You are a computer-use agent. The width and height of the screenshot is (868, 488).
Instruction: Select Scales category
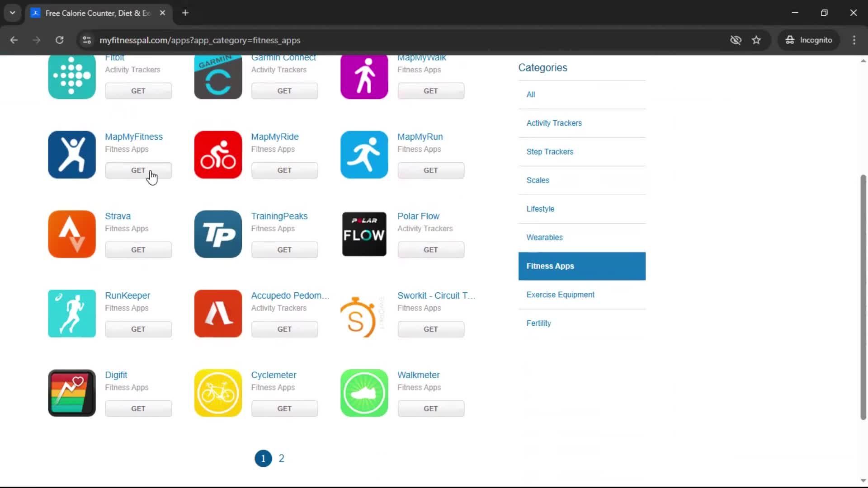[582, 180]
